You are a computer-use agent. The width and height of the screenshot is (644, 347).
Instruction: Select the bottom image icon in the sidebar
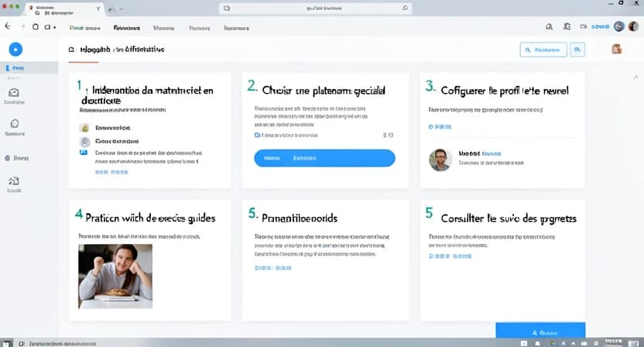pyautogui.click(x=14, y=180)
